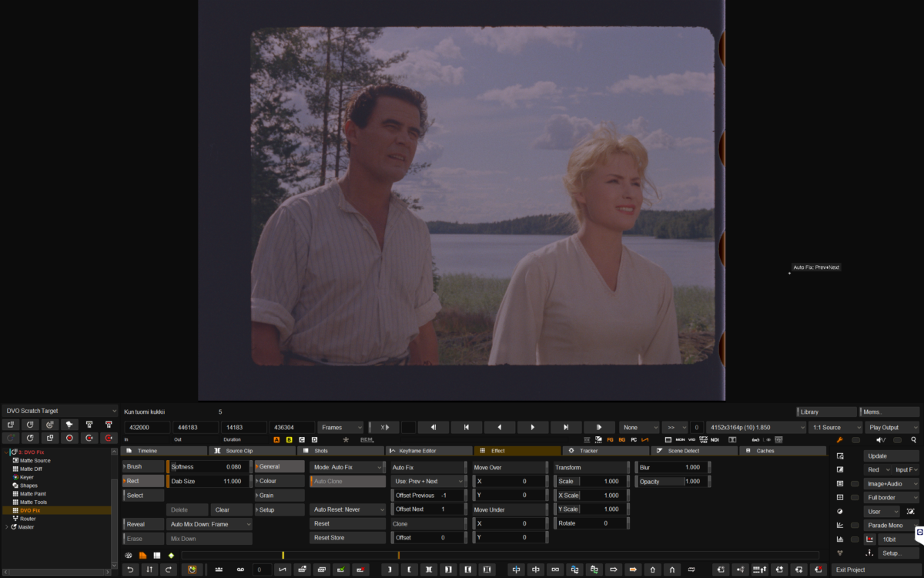Viewport: 924px width, 578px height.
Task: Click the BG background view icon
Action: pos(621,440)
